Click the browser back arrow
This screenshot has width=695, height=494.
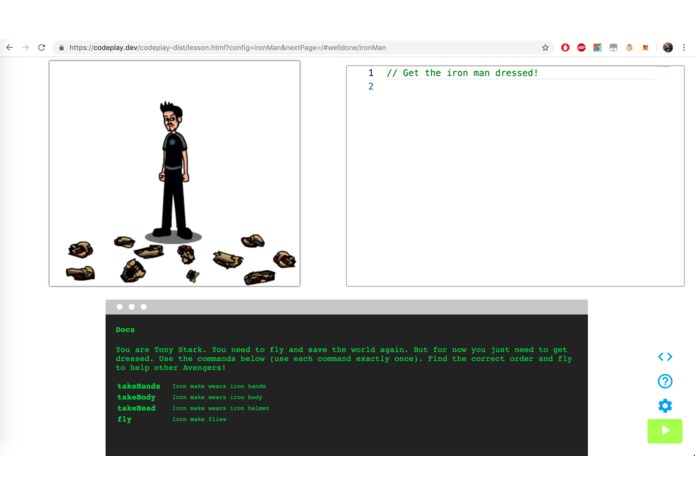(x=10, y=47)
